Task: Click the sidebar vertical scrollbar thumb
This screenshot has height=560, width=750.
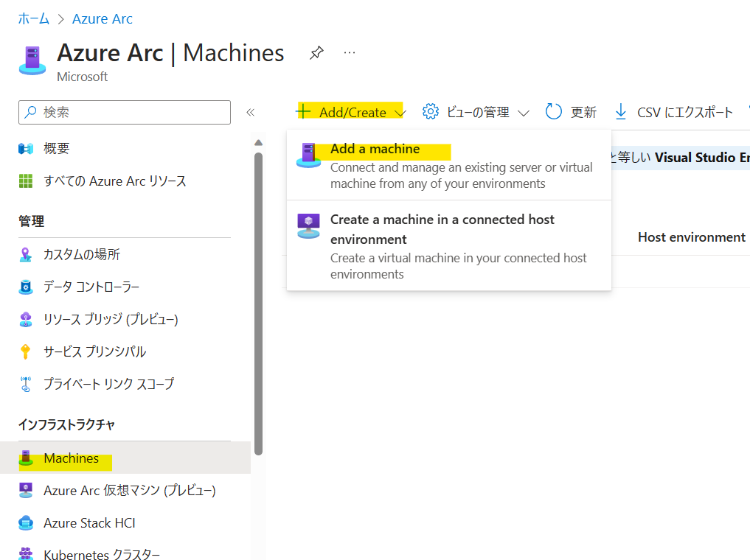Action: (x=258, y=304)
